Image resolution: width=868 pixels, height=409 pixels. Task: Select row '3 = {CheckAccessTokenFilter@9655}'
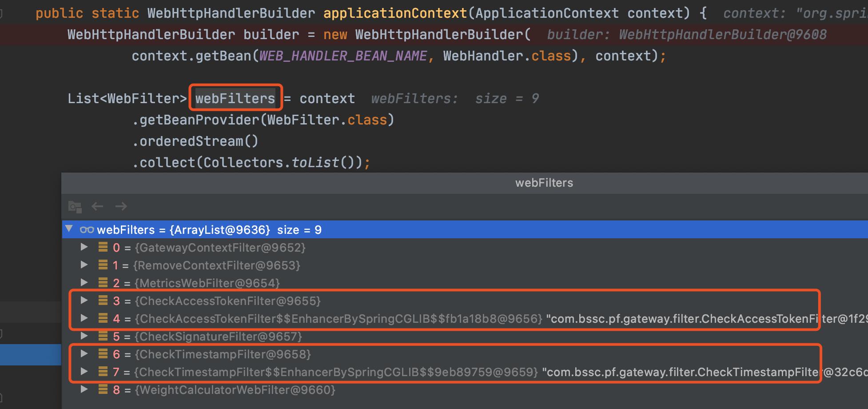pyautogui.click(x=465, y=301)
